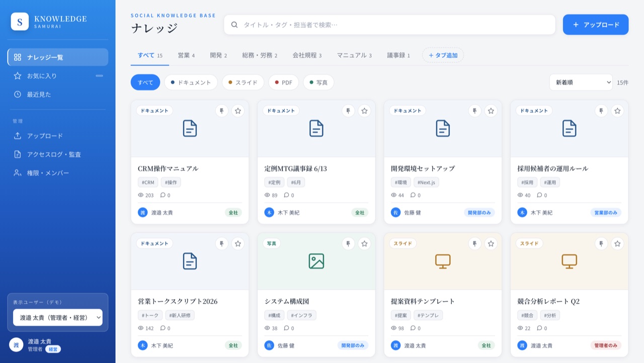The image size is (644, 363).
Task: Click the #採用 tag
Action: [x=527, y=183]
